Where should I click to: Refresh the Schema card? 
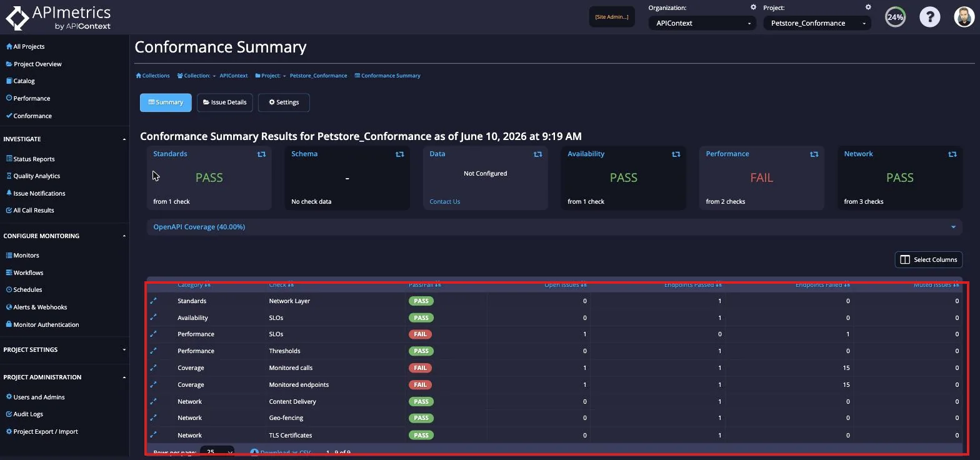399,154
